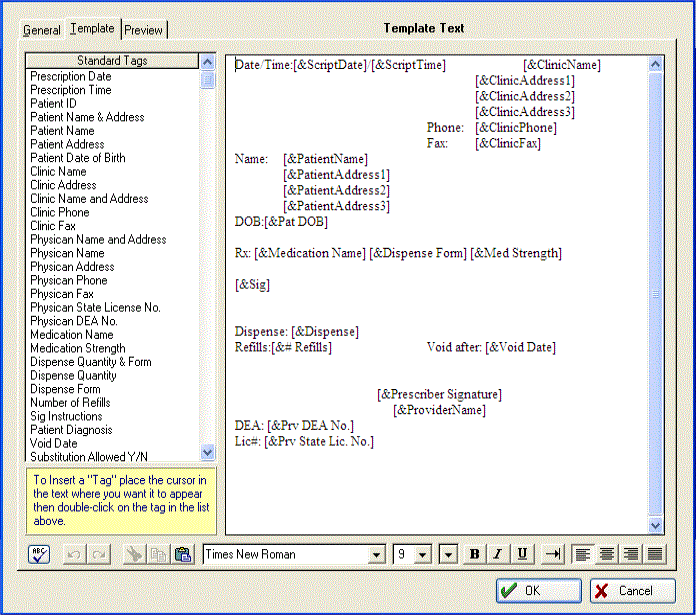Select Physican Name and Address tag
Image resolution: width=696 pixels, height=615 pixels.
click(98, 240)
